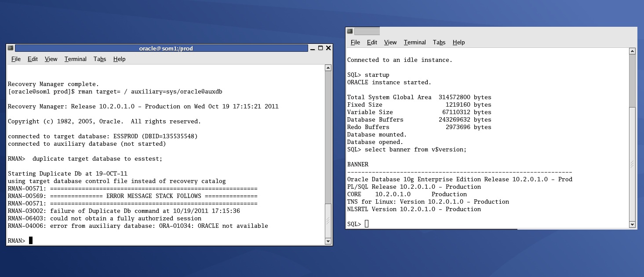Click window menu icon of oracle@som1:/prod terminal
Viewport: 644px width, 277px height.
11,48
